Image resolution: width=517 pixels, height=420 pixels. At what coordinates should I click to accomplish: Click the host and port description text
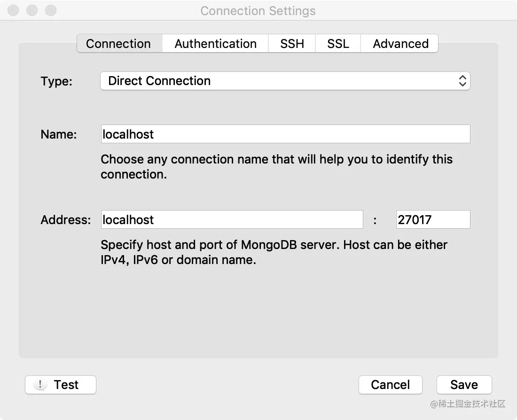tap(274, 252)
